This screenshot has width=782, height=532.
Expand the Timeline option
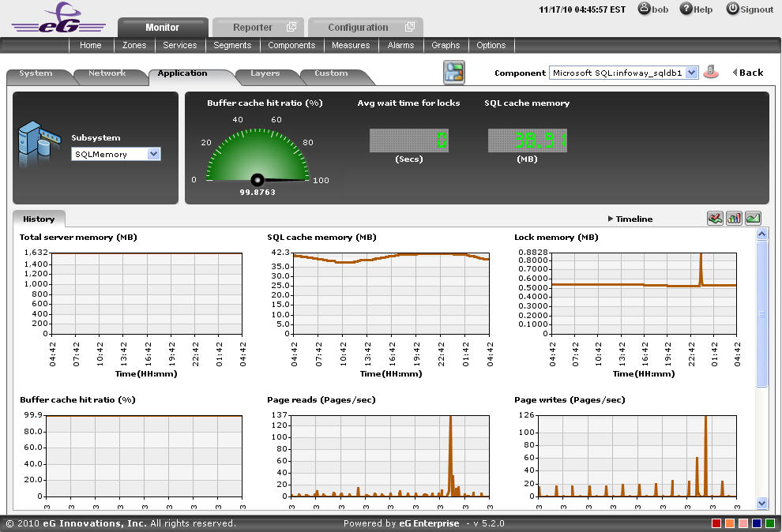[x=630, y=219]
